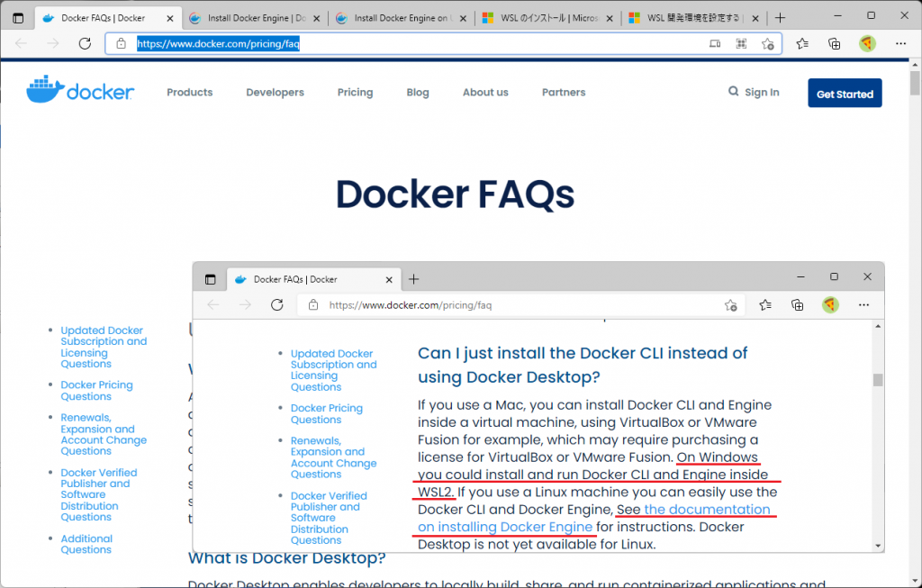Go back in the outer browser window
The height and width of the screenshot is (588, 922).
tap(22, 43)
